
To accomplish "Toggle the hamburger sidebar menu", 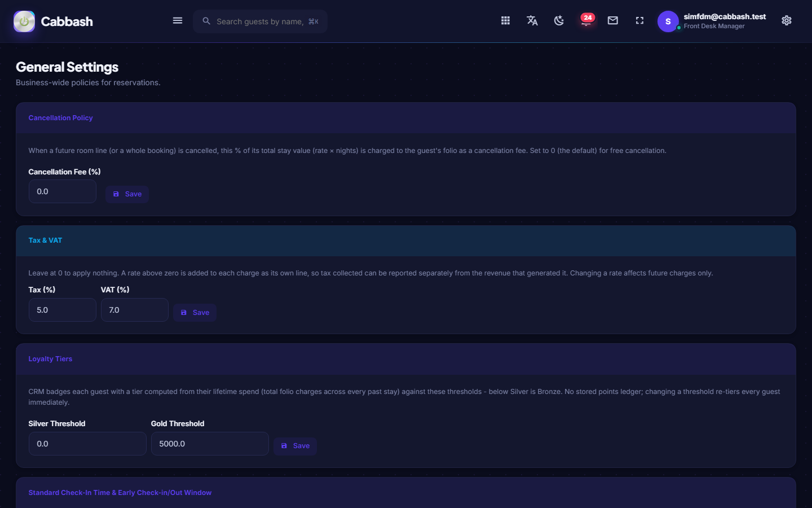I will pyautogui.click(x=178, y=21).
